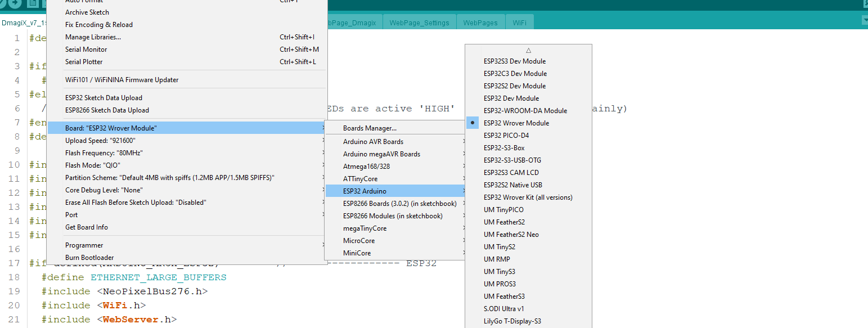Expand ESP8266 Modules (in sketchbook) group

[x=396, y=216]
